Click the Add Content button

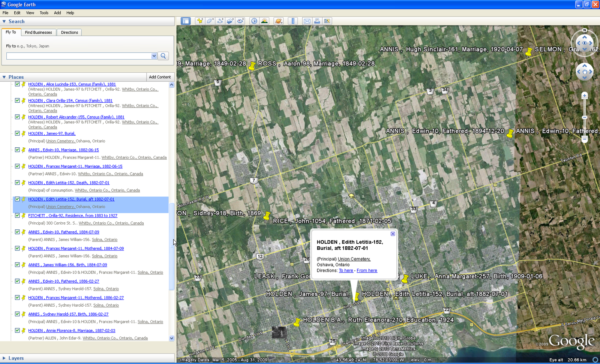pyautogui.click(x=160, y=77)
